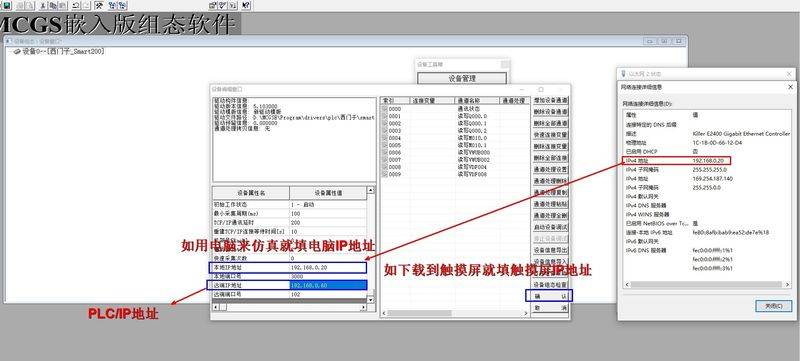Screen dimensions: 800x361
Task: Click the green save icon in the toolbar
Action: point(8,5)
